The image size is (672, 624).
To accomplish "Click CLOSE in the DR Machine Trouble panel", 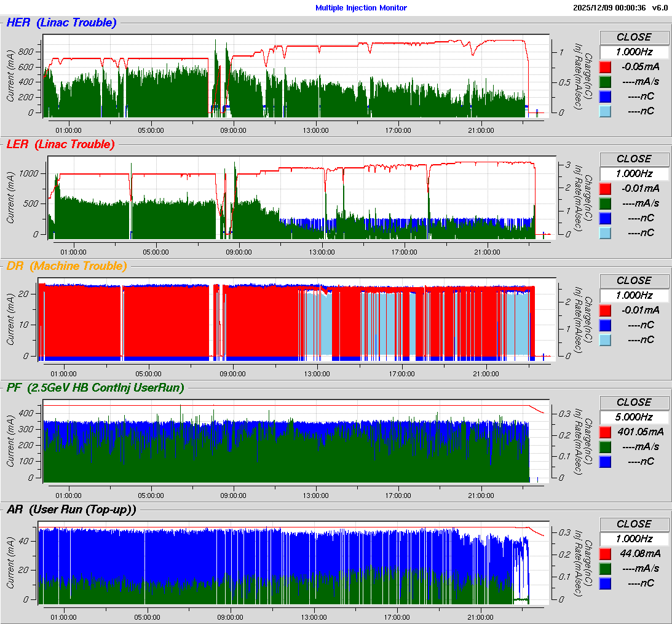I will (633, 280).
